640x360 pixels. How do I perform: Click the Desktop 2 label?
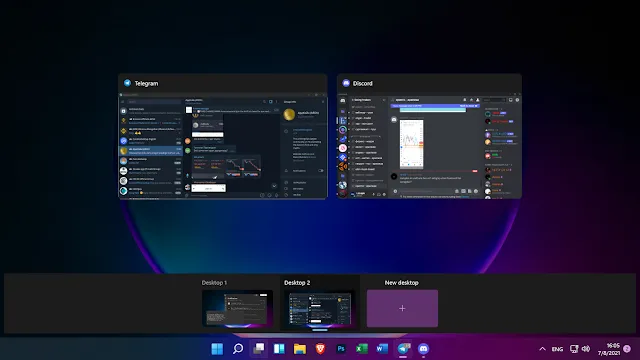coord(297,282)
